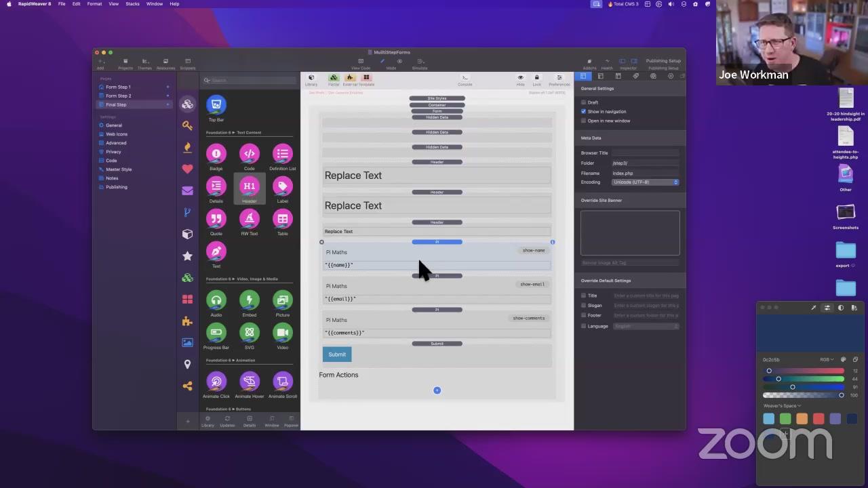This screenshot has width=868, height=488.
Task: Open the Weaver's Space palette dropdown
Action: pyautogui.click(x=782, y=406)
